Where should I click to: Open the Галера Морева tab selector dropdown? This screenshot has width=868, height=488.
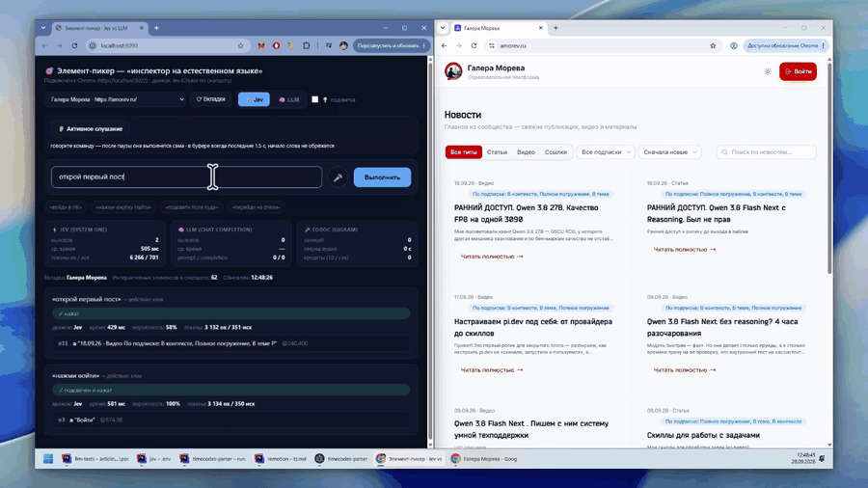(x=117, y=99)
